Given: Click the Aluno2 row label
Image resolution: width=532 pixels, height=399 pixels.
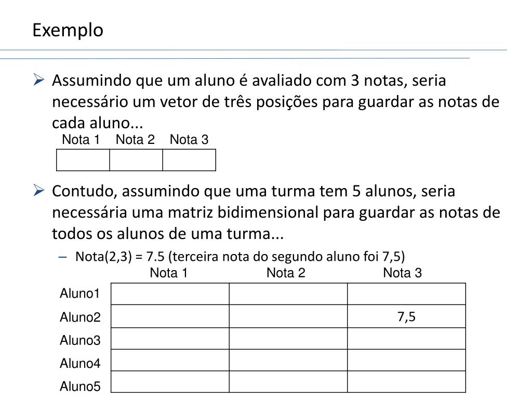Looking at the screenshot, I should [80, 317].
